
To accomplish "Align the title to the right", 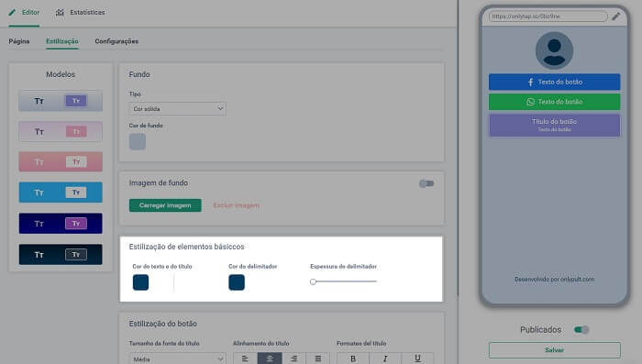I will [x=294, y=358].
